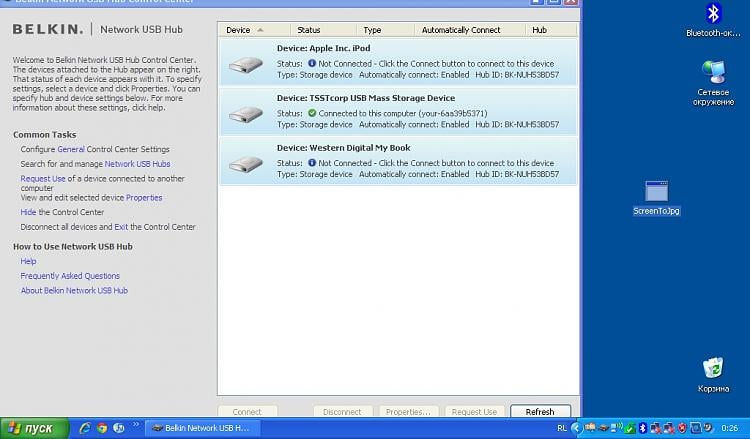The height and width of the screenshot is (439, 750).
Task: Open the Help link
Action: [x=28, y=261]
